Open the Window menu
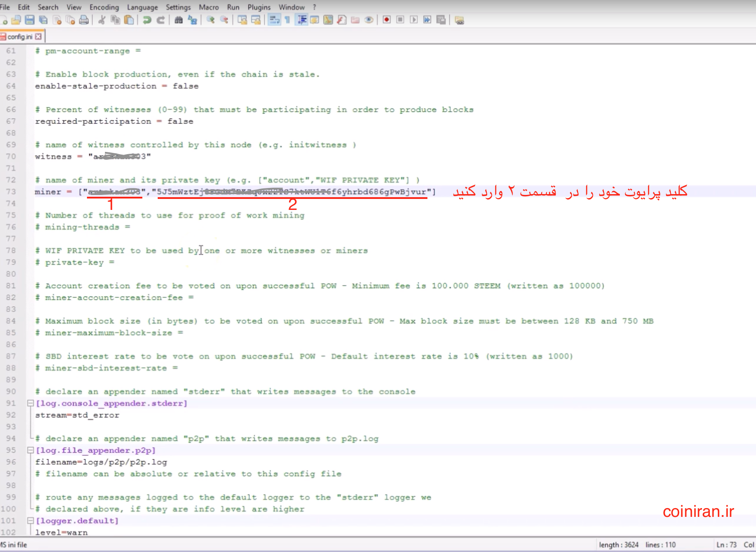This screenshot has width=756, height=552. pyautogui.click(x=292, y=7)
